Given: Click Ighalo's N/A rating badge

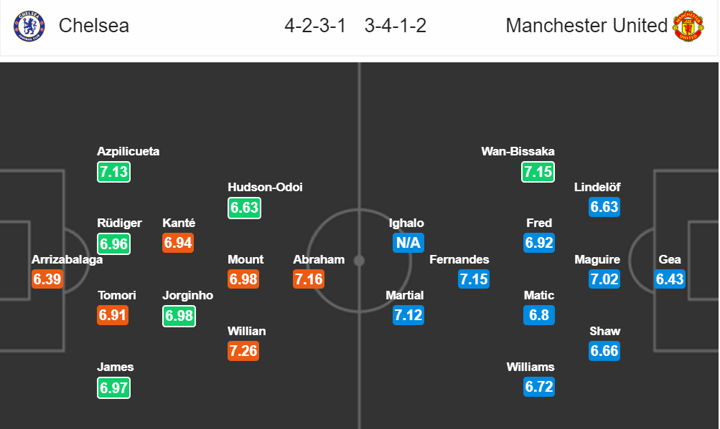Looking at the screenshot, I should click(407, 243).
